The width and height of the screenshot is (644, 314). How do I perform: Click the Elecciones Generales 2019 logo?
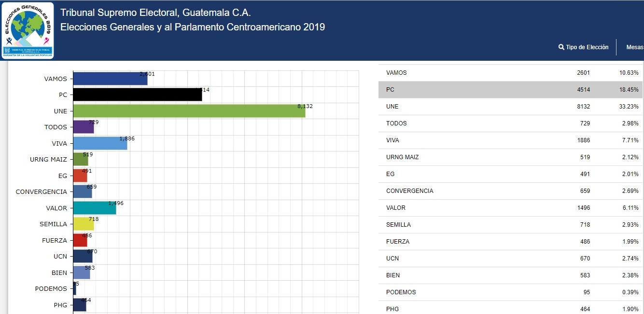[x=28, y=30]
